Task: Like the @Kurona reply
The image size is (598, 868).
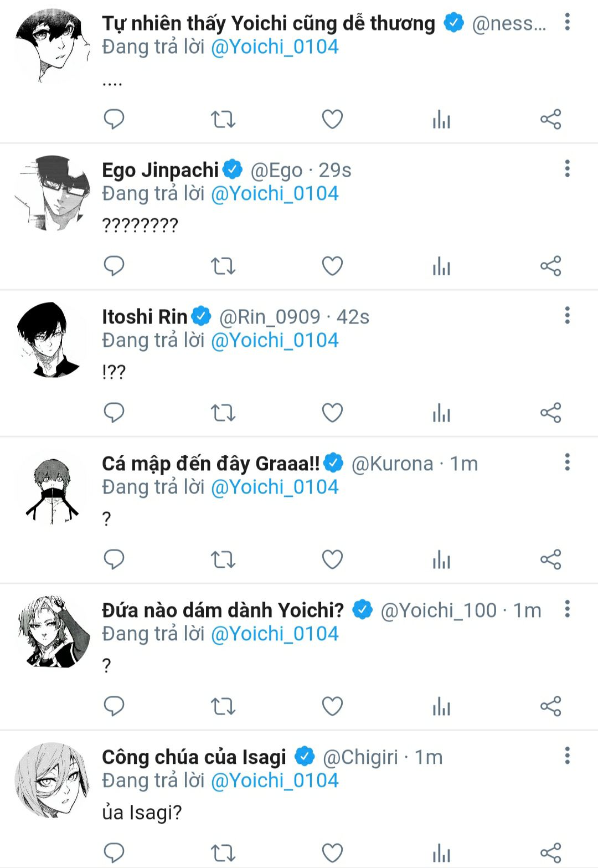Action: tap(332, 559)
